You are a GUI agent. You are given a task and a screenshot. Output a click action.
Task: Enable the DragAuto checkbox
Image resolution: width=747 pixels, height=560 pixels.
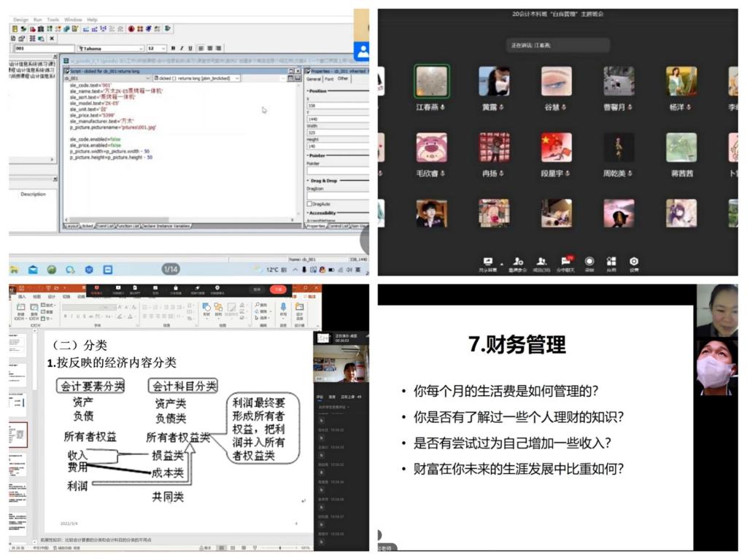point(310,204)
